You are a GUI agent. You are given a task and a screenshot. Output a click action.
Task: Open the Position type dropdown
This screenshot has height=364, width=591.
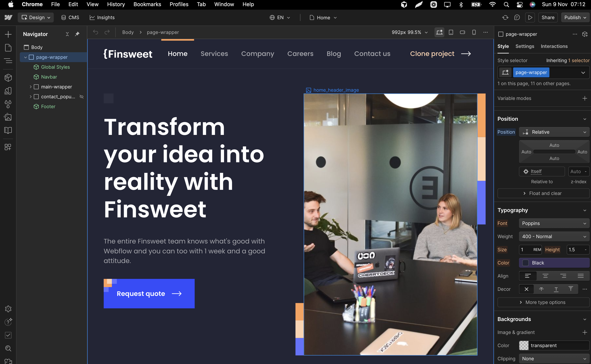[x=554, y=132]
